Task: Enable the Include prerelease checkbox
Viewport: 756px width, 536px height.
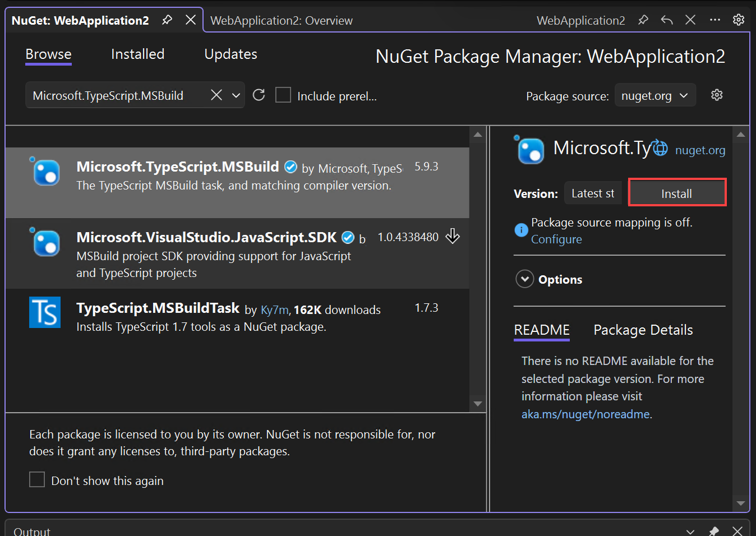Action: point(283,95)
